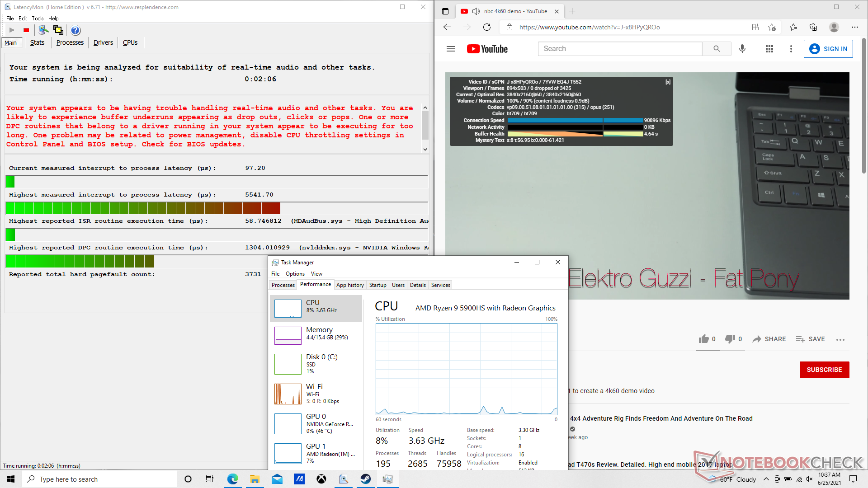Click the thumbs up like icon
This screenshot has height=488, width=868.
click(703, 339)
